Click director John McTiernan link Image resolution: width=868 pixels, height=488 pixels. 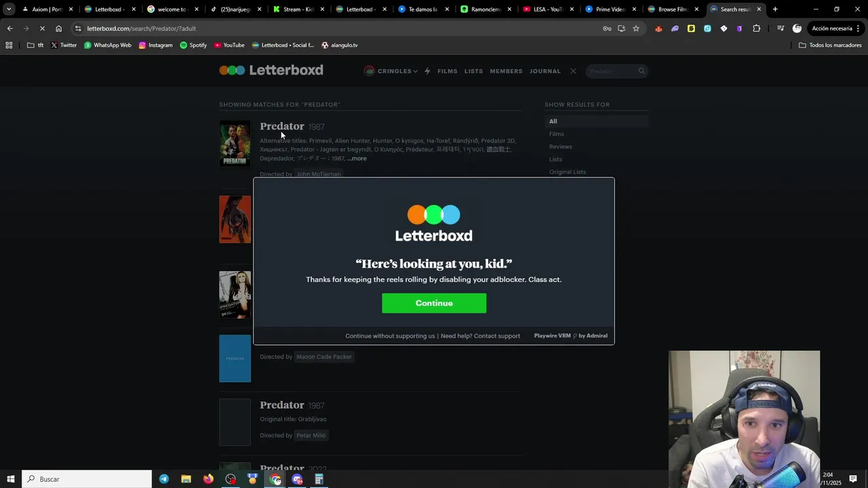[319, 174]
